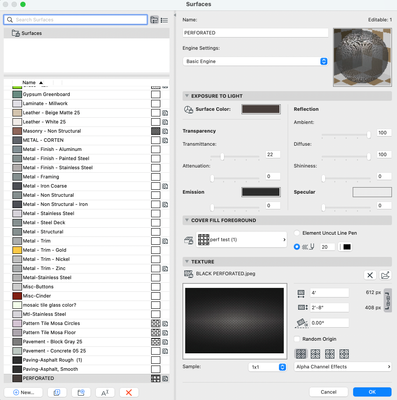Viewport: 397px width, 400px height.
Task: Switch to flat list view of surfaces
Action: [x=164, y=20]
